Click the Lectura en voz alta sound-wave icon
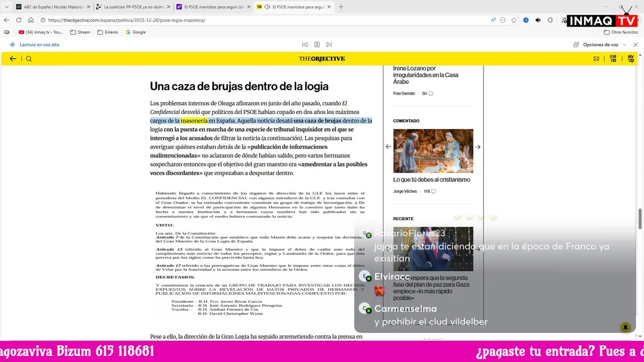 12,45
